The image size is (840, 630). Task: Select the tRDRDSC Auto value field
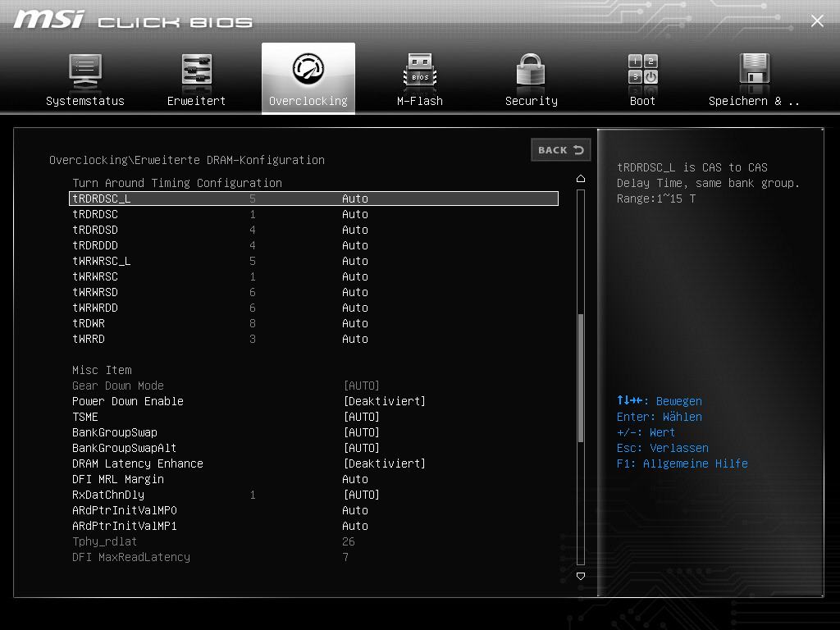(x=355, y=214)
